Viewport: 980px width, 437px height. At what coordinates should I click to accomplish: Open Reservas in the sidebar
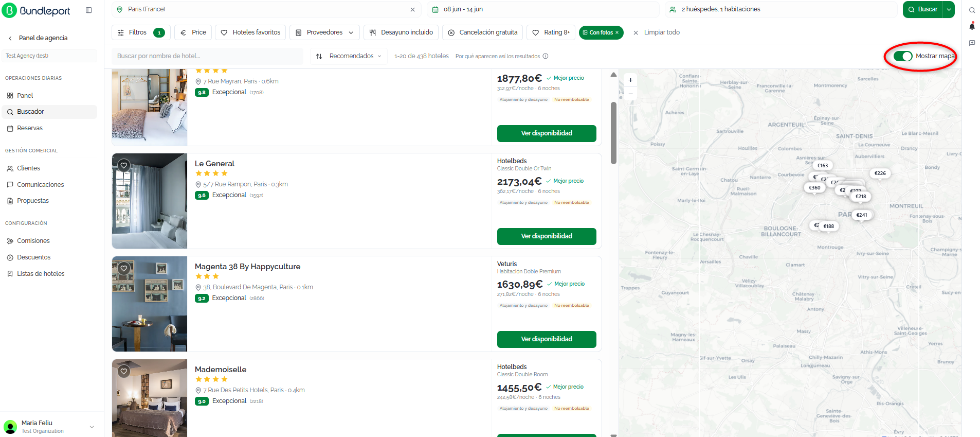click(49, 128)
